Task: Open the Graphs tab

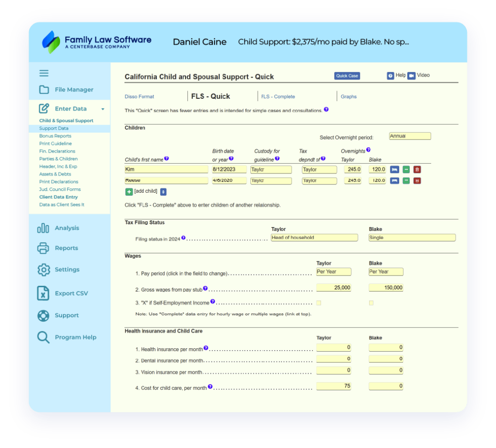Action: pyautogui.click(x=348, y=96)
